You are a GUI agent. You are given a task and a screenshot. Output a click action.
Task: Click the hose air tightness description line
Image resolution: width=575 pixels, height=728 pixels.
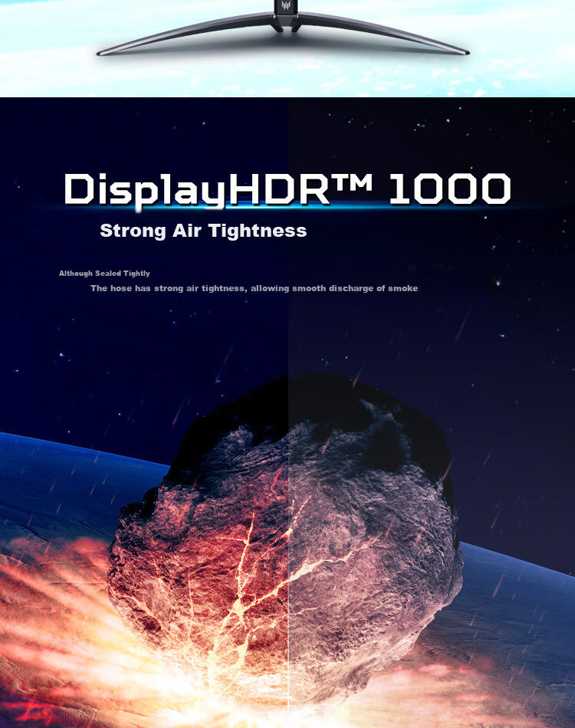[254, 288]
